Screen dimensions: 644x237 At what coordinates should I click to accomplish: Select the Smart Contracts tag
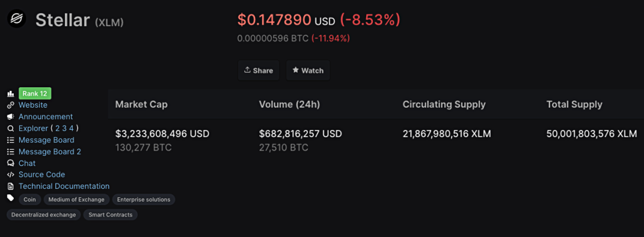click(111, 215)
